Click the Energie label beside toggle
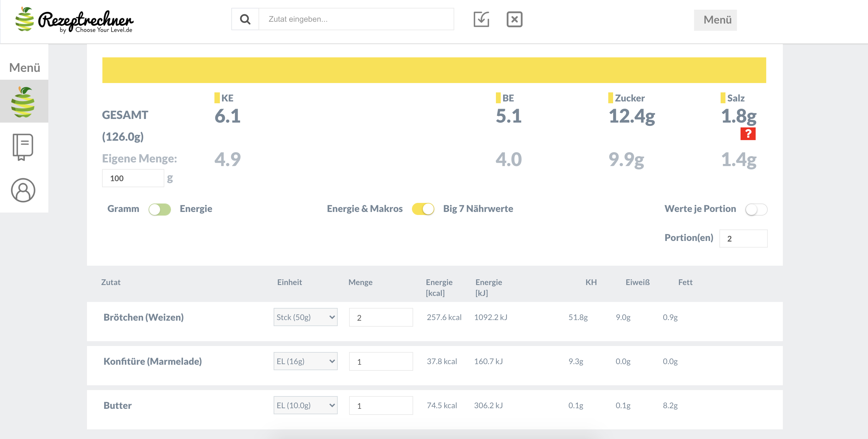The height and width of the screenshot is (439, 868). [x=196, y=209]
